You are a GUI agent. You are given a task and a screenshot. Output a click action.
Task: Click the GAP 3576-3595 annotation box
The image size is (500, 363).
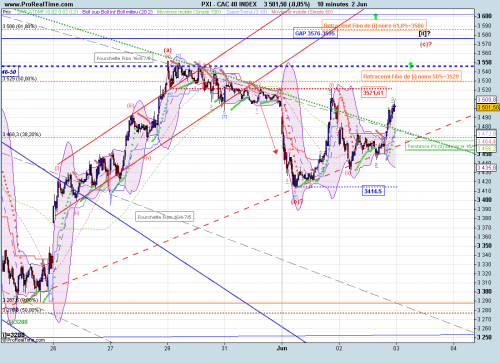click(x=315, y=33)
